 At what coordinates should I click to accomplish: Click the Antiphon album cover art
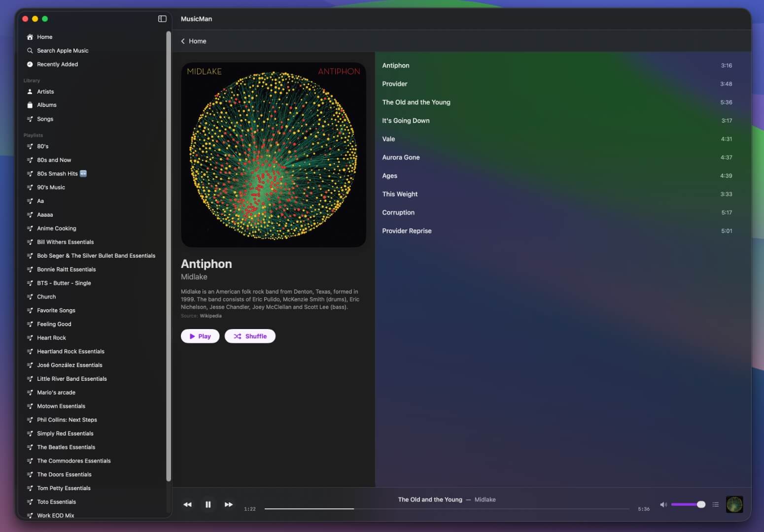click(274, 155)
